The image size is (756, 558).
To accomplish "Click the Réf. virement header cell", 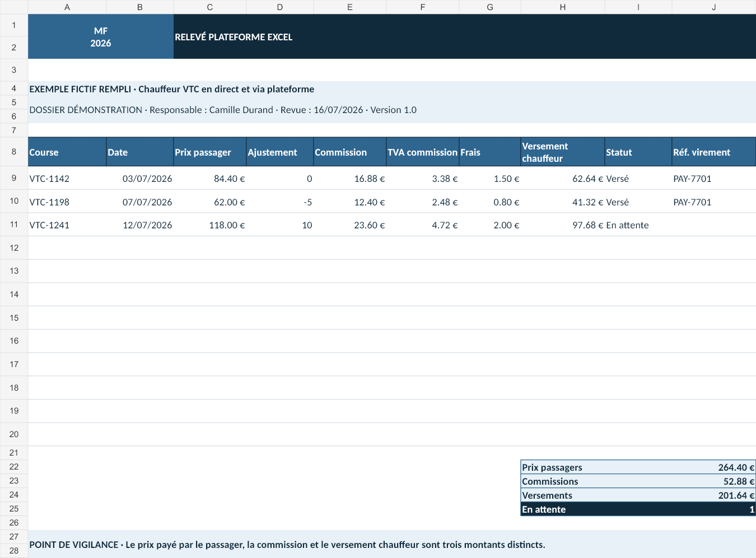I will coord(714,152).
